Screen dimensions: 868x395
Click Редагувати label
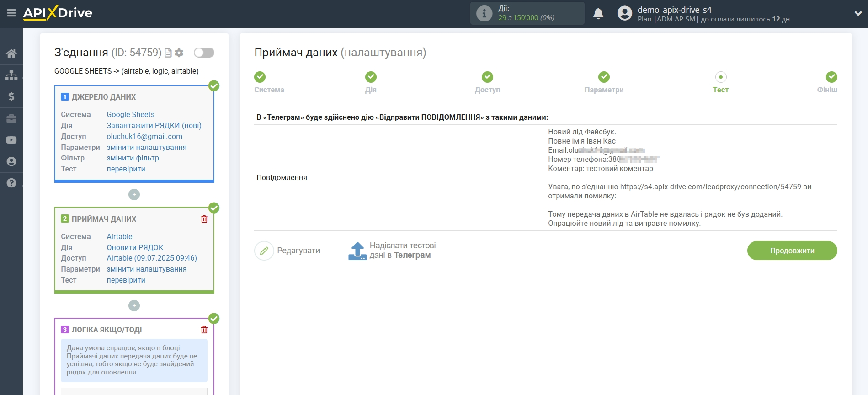coord(298,251)
